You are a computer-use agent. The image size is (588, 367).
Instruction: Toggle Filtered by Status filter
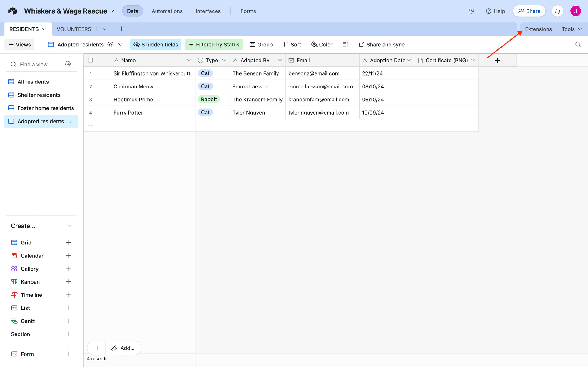[x=214, y=44]
